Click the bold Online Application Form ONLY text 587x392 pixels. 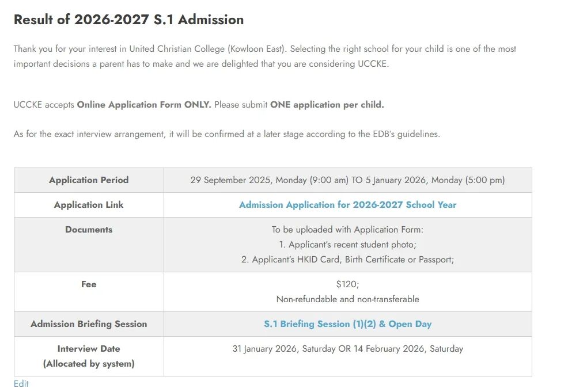pos(144,105)
